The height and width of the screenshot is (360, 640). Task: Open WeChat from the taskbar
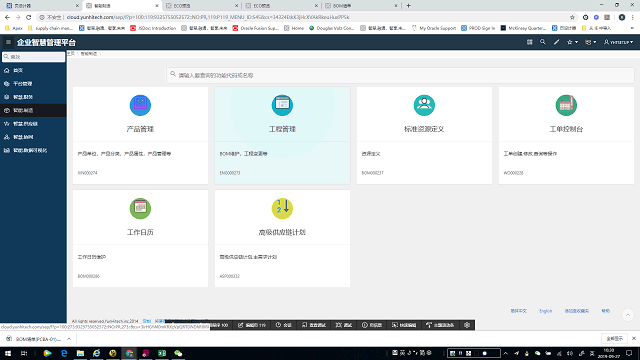(x=178, y=353)
